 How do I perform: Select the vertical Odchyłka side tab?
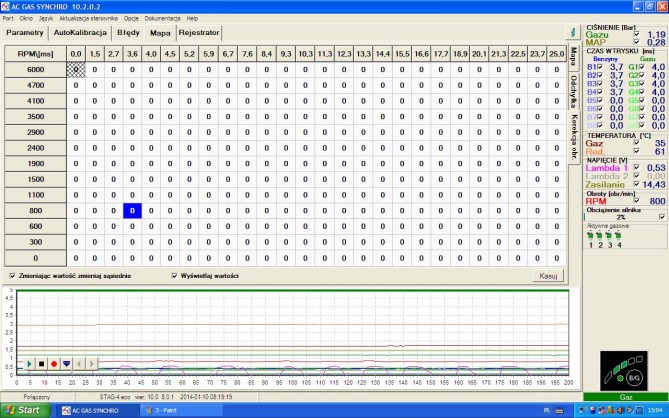574,92
